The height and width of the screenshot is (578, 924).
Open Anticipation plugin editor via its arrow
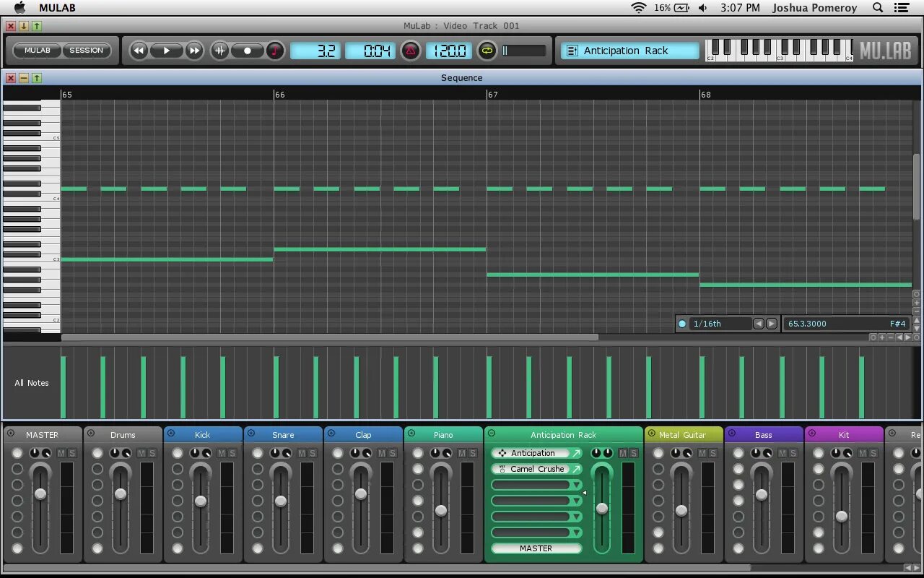point(576,453)
